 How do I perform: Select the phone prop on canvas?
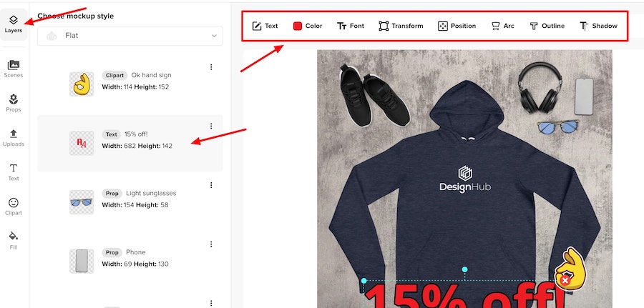(584, 96)
